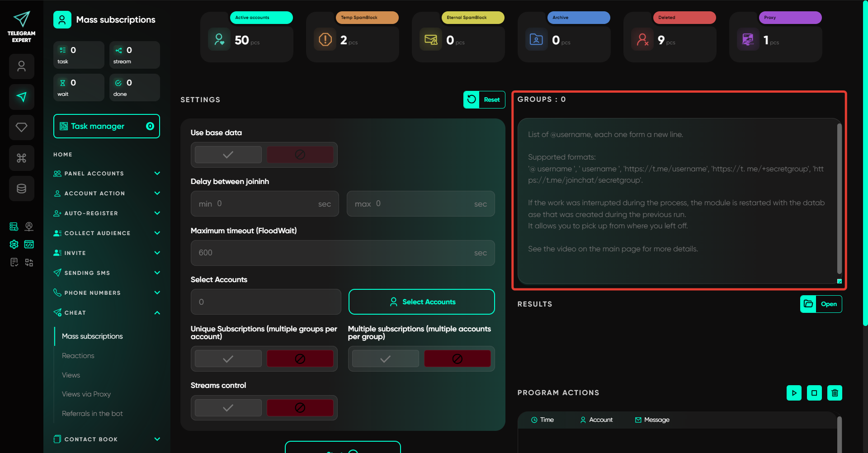Open the Reactions submenu item

click(x=78, y=356)
